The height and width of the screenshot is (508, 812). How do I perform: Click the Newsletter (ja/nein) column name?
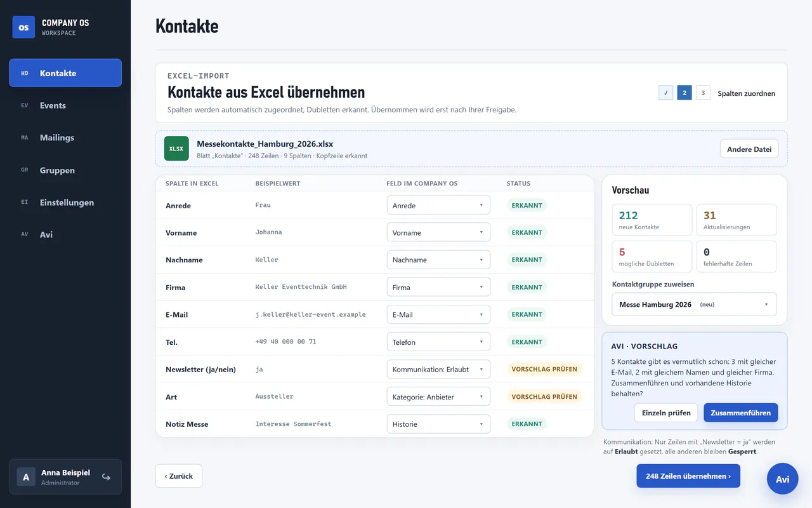200,369
